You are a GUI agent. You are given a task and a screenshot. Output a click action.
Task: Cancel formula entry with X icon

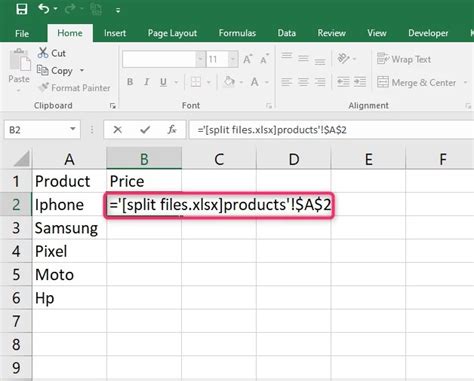(117, 129)
